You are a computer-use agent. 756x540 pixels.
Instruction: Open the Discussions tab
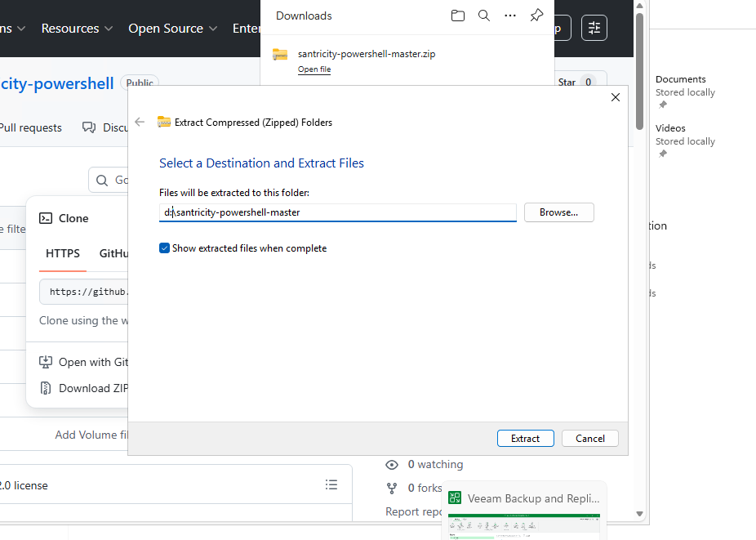click(105, 127)
